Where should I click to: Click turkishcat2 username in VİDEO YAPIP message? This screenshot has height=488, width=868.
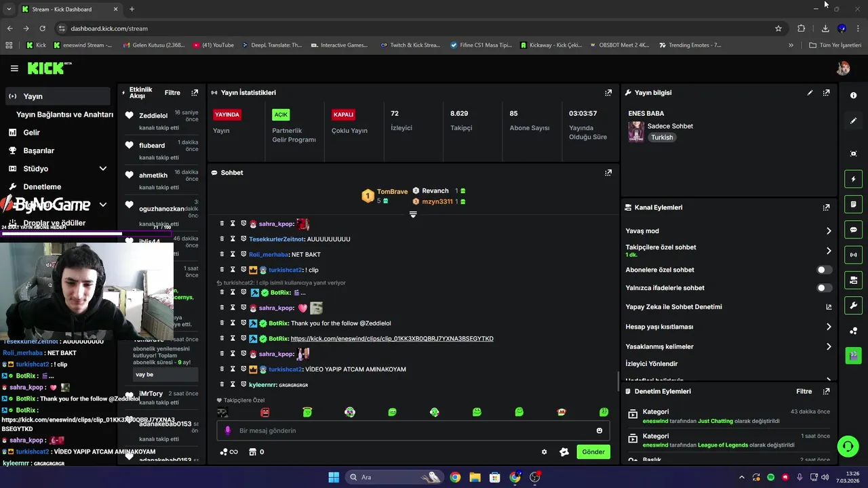coord(285,369)
